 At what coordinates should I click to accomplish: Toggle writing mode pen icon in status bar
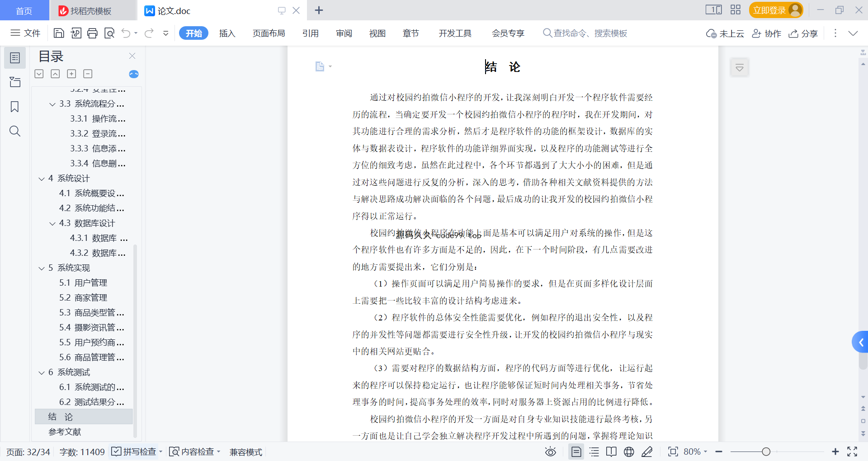pos(647,452)
